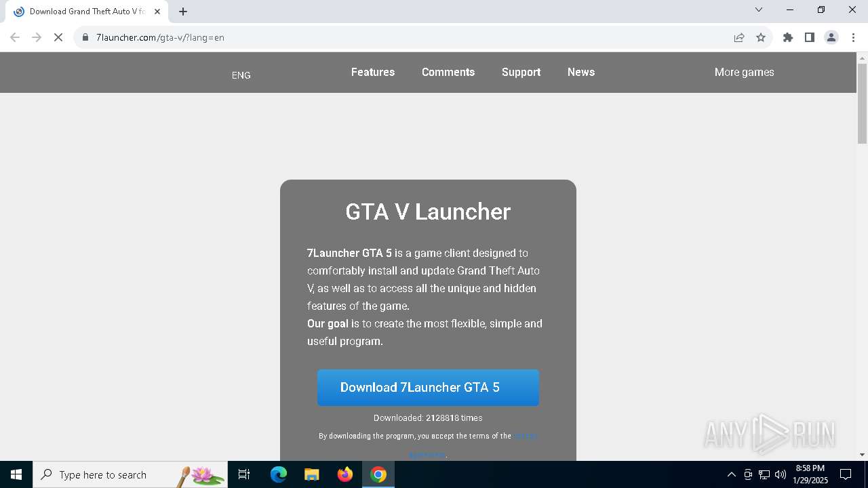Open Task View on taskbar
This screenshot has width=868, height=488.
coord(244,474)
